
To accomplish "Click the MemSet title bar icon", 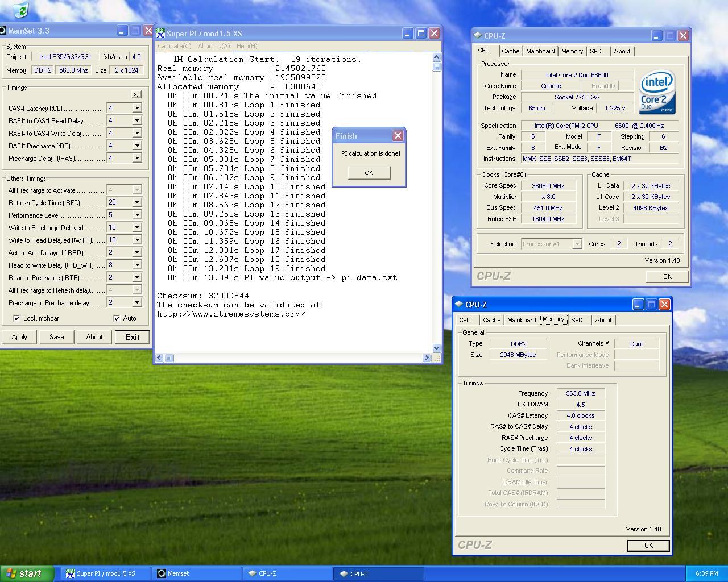I will tap(2, 31).
